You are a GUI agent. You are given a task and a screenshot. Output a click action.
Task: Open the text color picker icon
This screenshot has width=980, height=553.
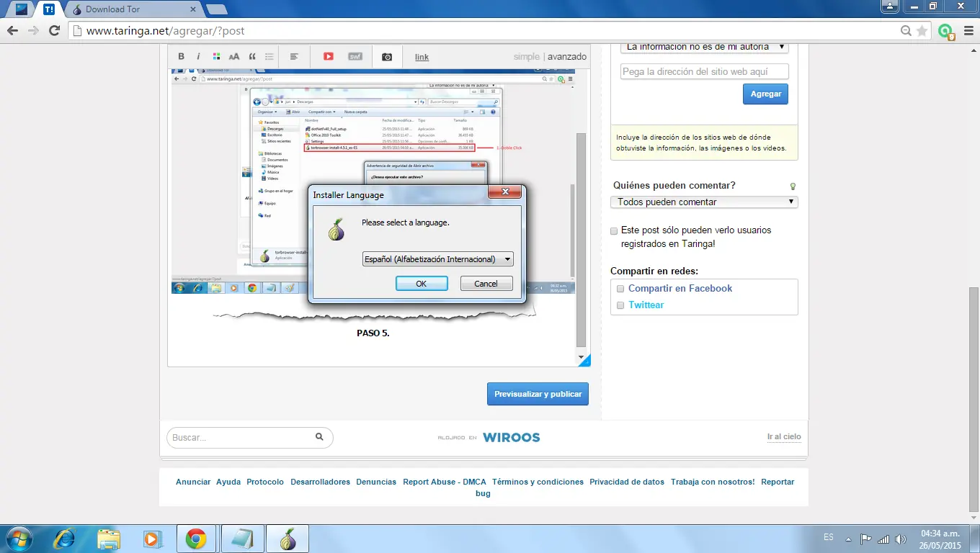click(x=216, y=56)
